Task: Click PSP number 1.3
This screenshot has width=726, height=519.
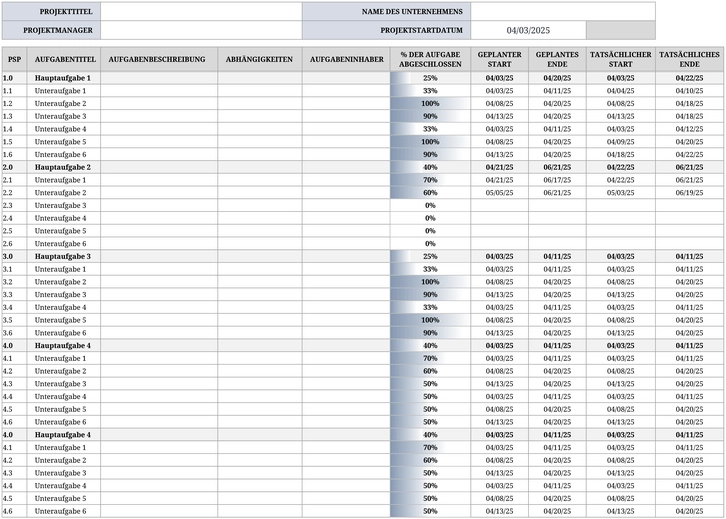Action: pos(14,116)
